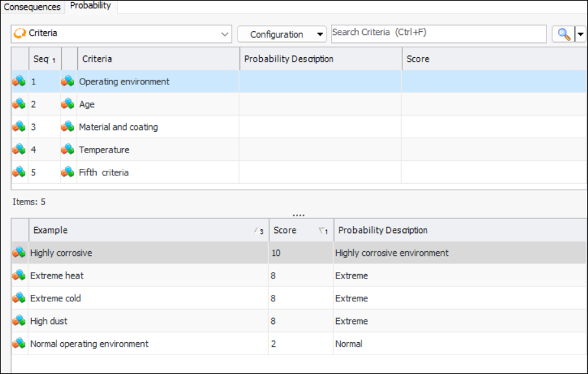This screenshot has height=374, width=588.
Task: Click the panel splitter dots handle
Action: tap(299, 215)
